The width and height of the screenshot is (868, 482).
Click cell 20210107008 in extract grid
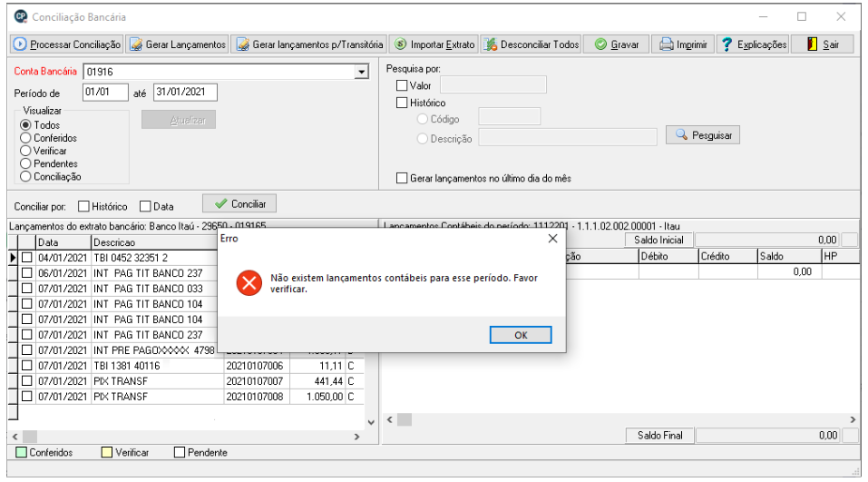click(257, 397)
